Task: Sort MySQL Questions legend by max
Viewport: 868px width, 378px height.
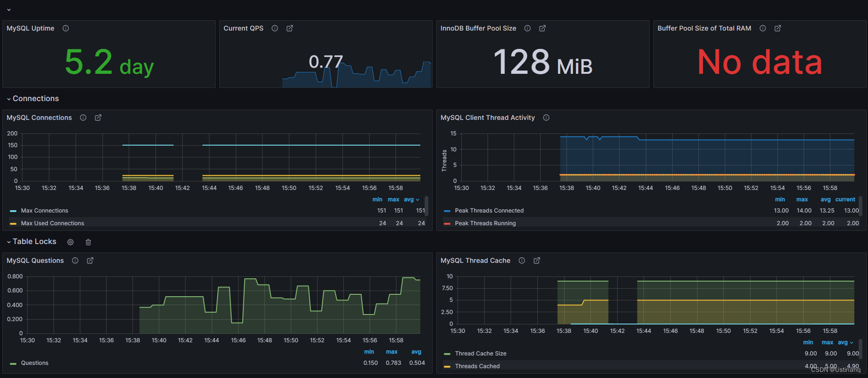Action: [392, 352]
